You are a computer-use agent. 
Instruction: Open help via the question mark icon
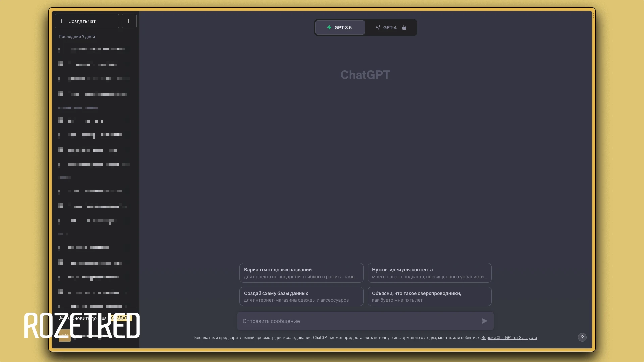(x=582, y=337)
